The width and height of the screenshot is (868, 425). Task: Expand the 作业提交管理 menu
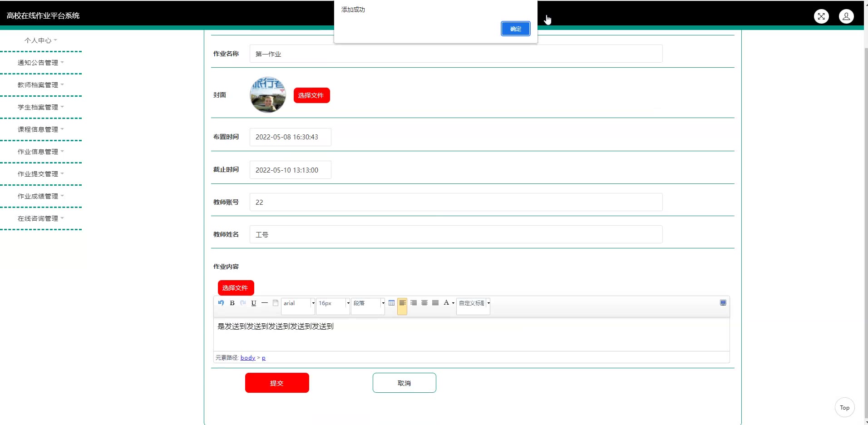click(x=41, y=174)
